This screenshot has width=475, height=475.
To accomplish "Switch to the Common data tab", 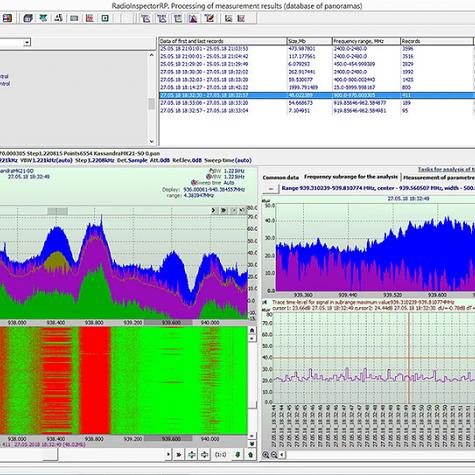I will [280, 178].
